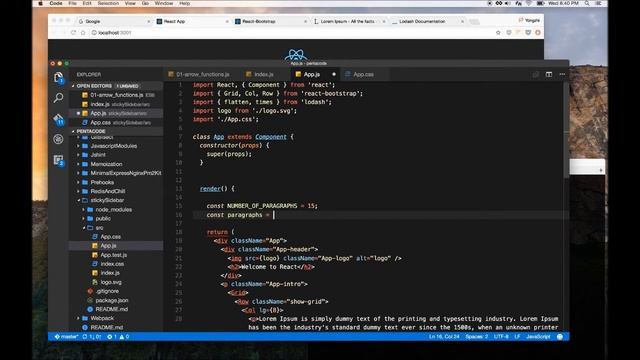Switch to the 01-arrow_functions.js editor tab
The height and width of the screenshot is (360, 640).
tap(199, 74)
